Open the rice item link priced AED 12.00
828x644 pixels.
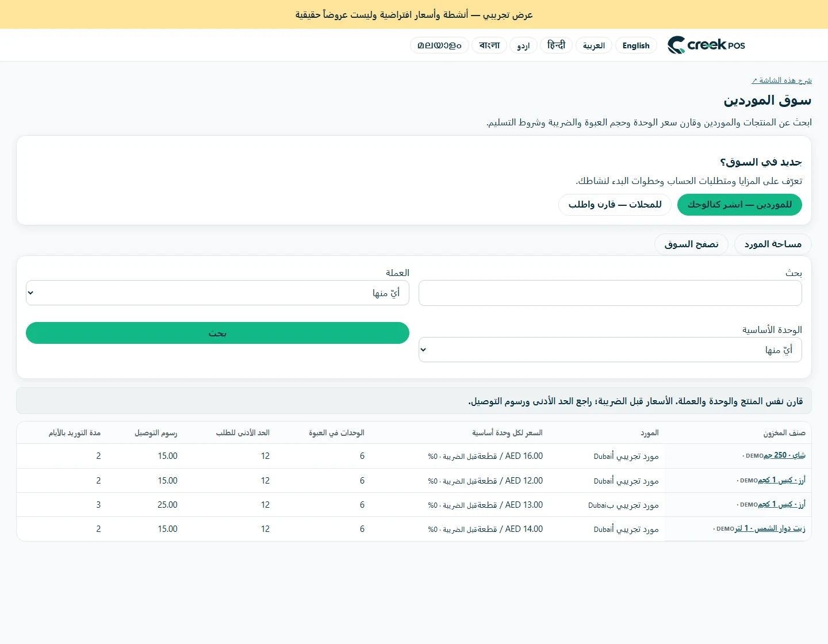781,480
